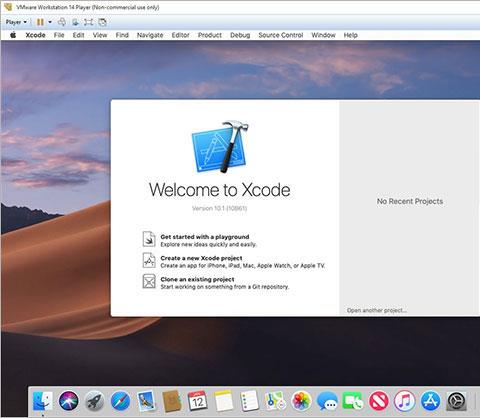
Task: Click the 'Version 10.1' text
Action: pos(219,208)
